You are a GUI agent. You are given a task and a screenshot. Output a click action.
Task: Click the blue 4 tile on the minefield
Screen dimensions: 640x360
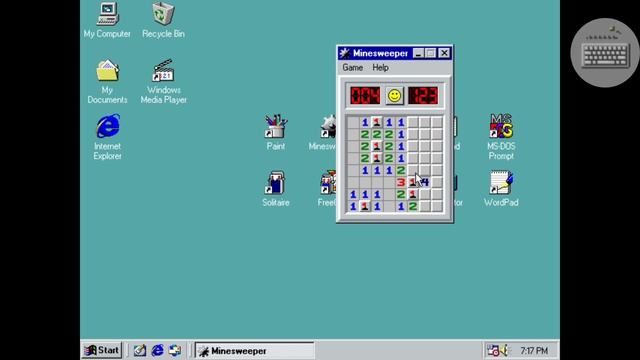[425, 182]
